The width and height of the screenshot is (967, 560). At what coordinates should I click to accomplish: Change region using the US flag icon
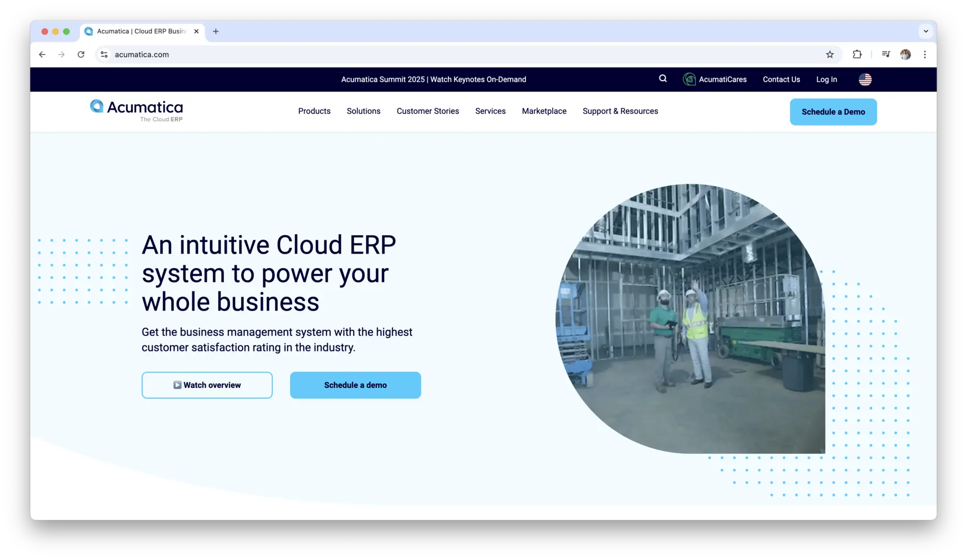point(865,79)
